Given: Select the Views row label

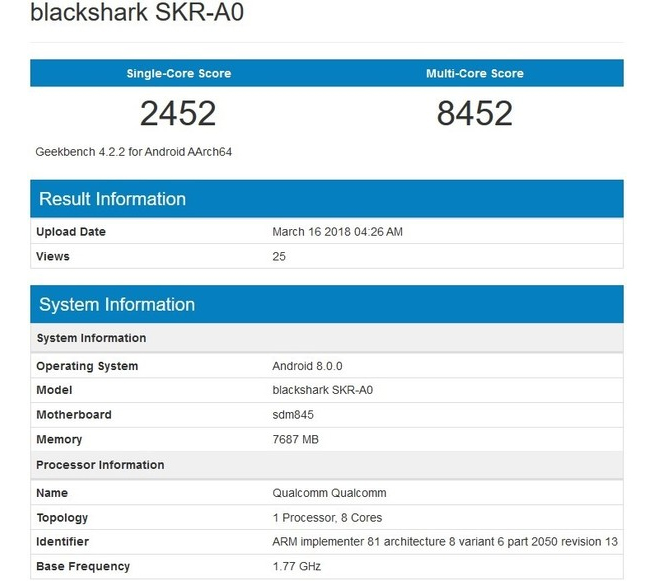Looking at the screenshot, I should click(53, 256).
